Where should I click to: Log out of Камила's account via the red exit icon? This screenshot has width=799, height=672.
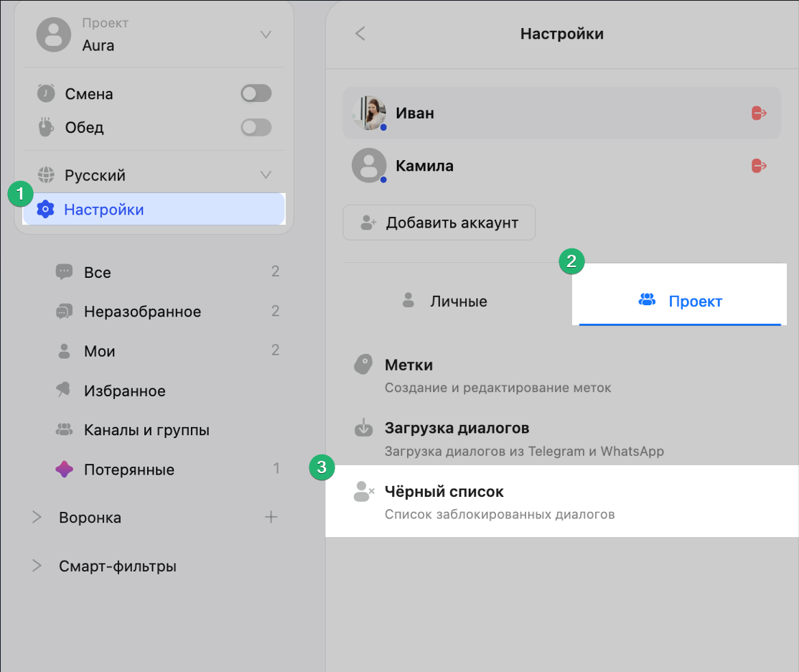[x=759, y=166]
